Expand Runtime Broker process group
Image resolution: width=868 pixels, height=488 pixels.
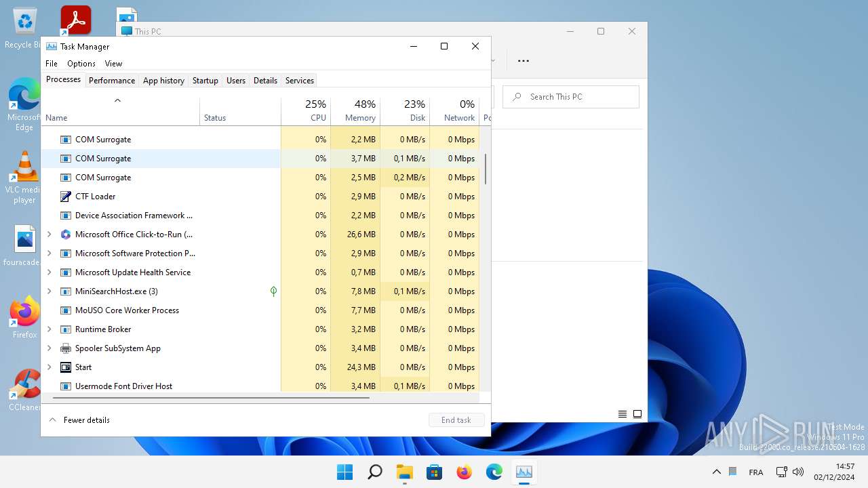(49, 329)
